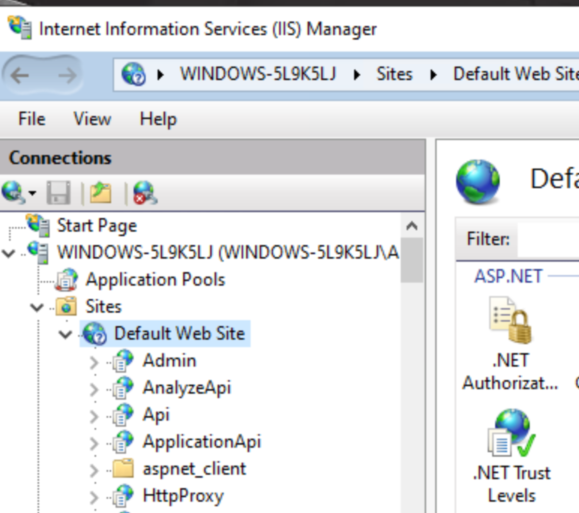This screenshot has width=579, height=513.
Task: Open the Create New Connection globe icon
Action: click(x=13, y=192)
